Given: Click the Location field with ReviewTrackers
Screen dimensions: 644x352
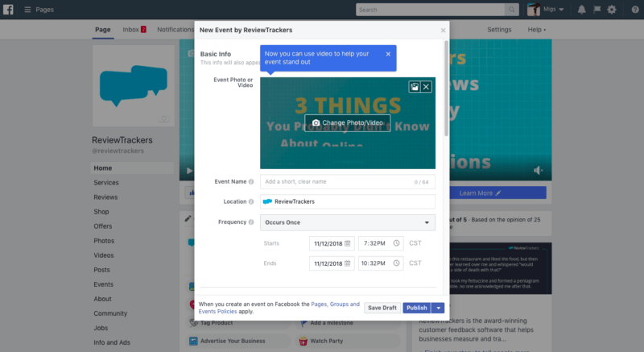Looking at the screenshot, I should pos(348,201).
